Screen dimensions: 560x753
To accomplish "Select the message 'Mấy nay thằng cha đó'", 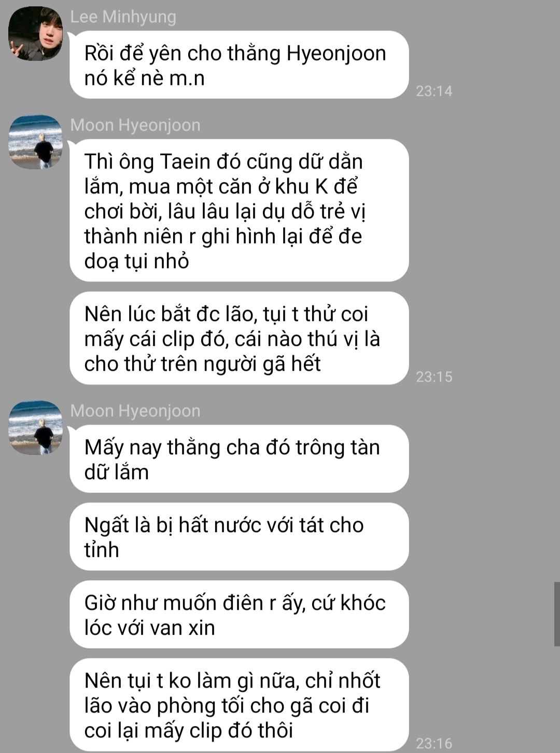I will pyautogui.click(x=239, y=459).
